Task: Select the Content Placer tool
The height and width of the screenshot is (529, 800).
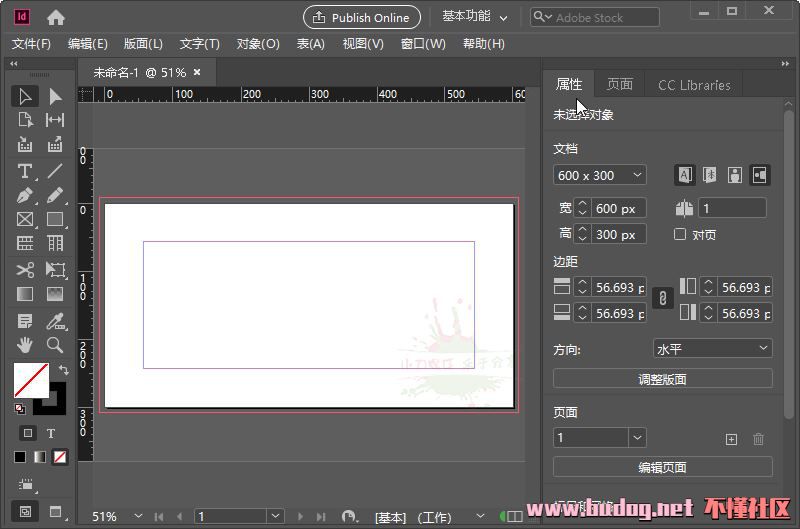Action: coord(55,145)
